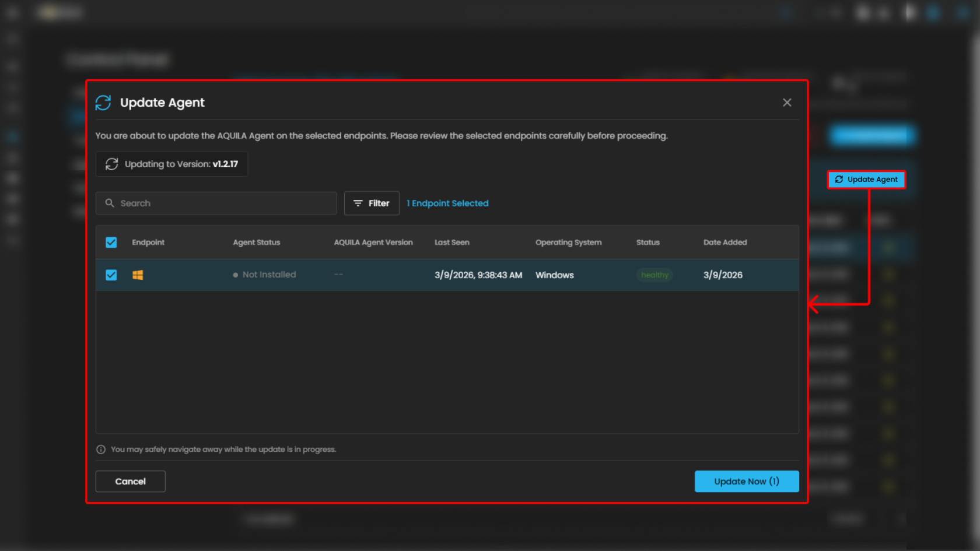This screenshot has width=980, height=551.
Task: Click Update Now (1) button
Action: pyautogui.click(x=746, y=481)
